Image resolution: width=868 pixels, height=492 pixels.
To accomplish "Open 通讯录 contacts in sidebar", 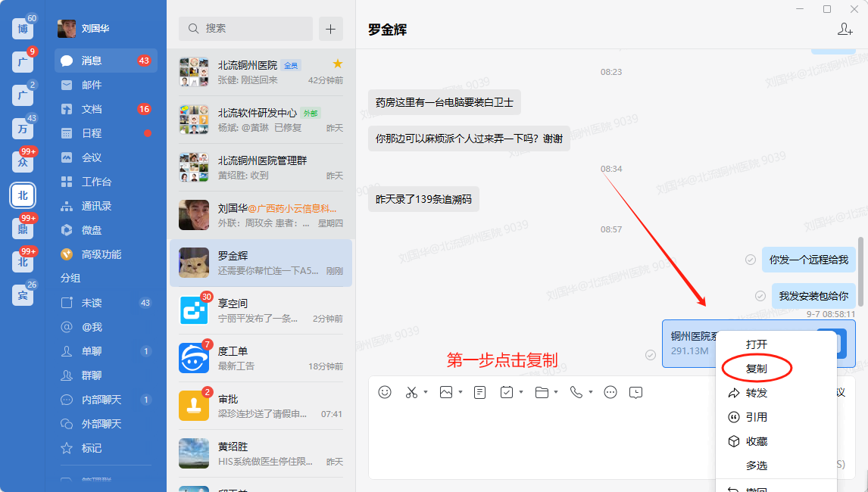I will coord(106,206).
